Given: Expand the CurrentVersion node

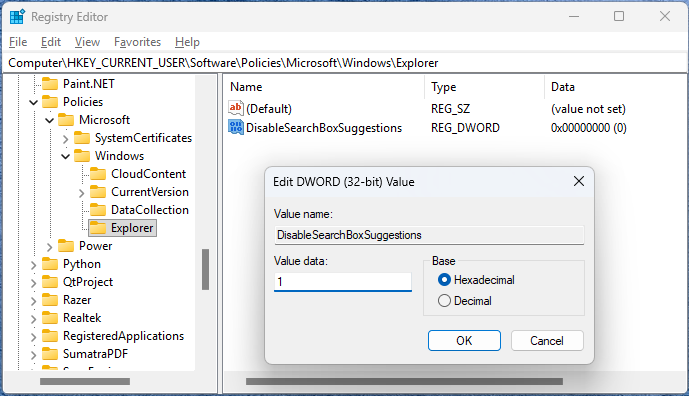Looking at the screenshot, I should (x=81, y=193).
